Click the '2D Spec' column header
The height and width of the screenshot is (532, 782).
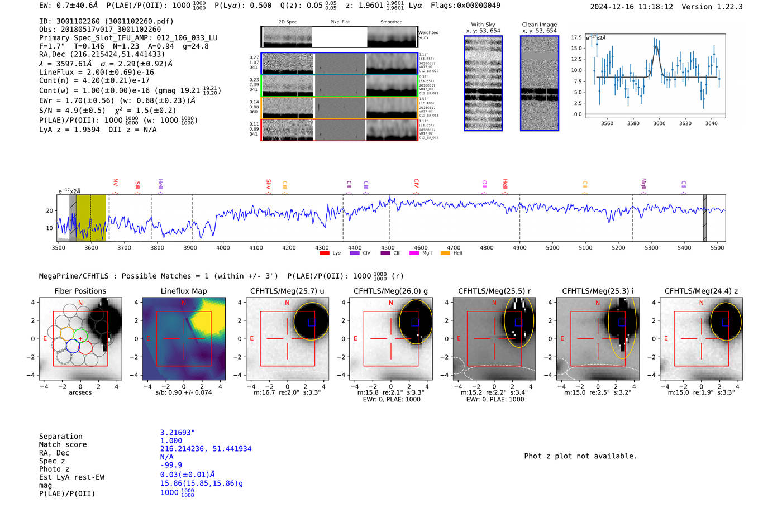pyautogui.click(x=288, y=22)
